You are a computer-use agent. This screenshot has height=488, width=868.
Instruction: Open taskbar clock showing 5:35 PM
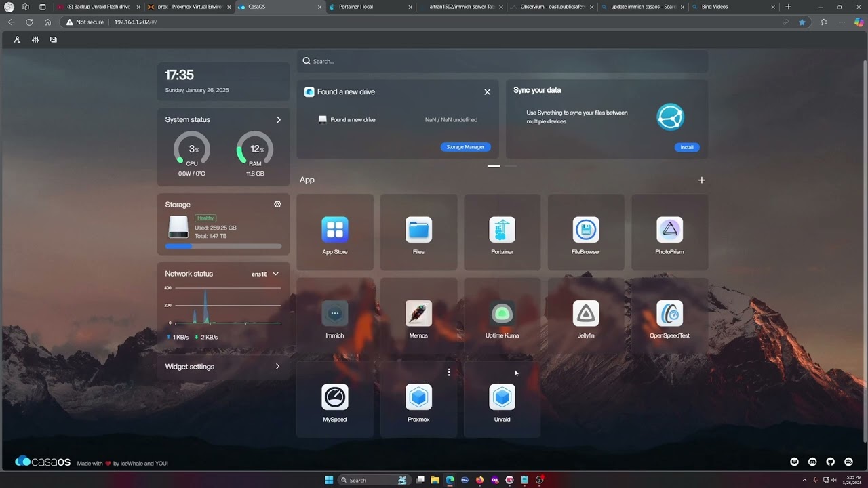tap(854, 480)
